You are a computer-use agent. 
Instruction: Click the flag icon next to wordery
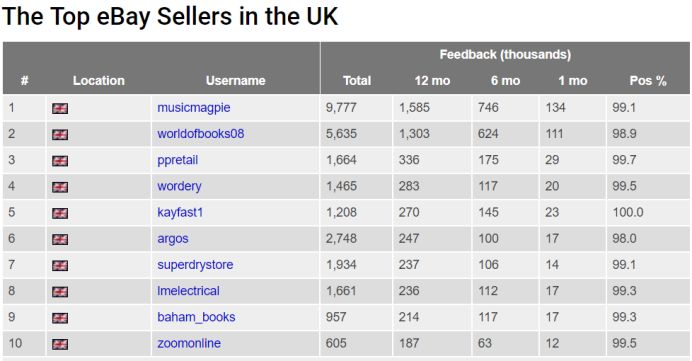tap(60, 187)
